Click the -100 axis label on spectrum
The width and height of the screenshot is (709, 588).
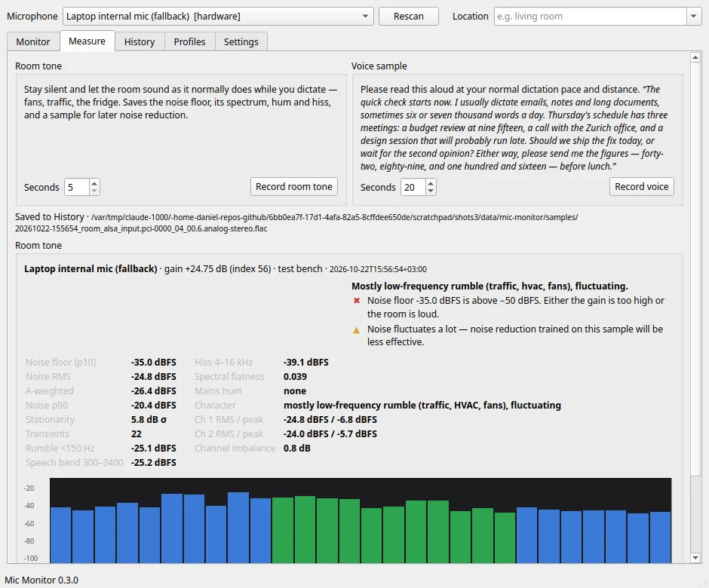[x=30, y=558]
